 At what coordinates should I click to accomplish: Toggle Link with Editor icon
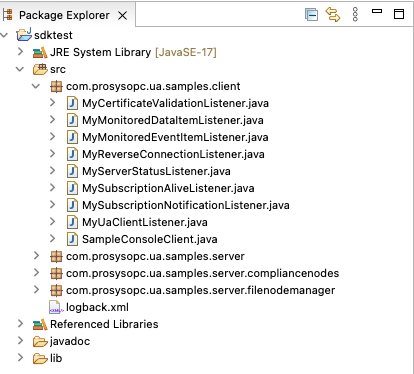(x=333, y=14)
